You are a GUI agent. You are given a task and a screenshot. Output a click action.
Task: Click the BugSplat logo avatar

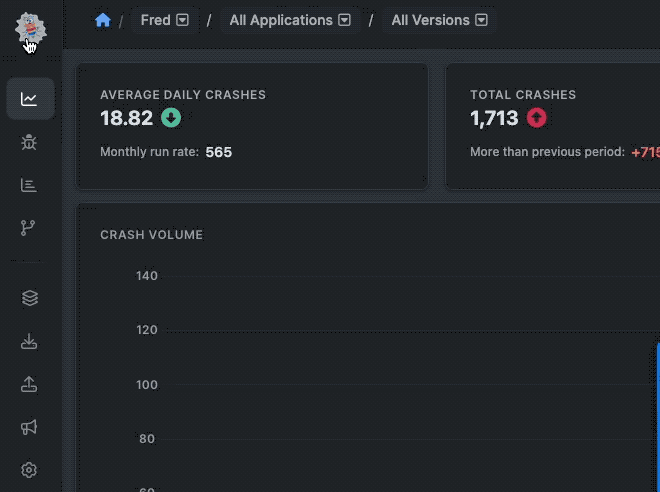click(x=29, y=28)
